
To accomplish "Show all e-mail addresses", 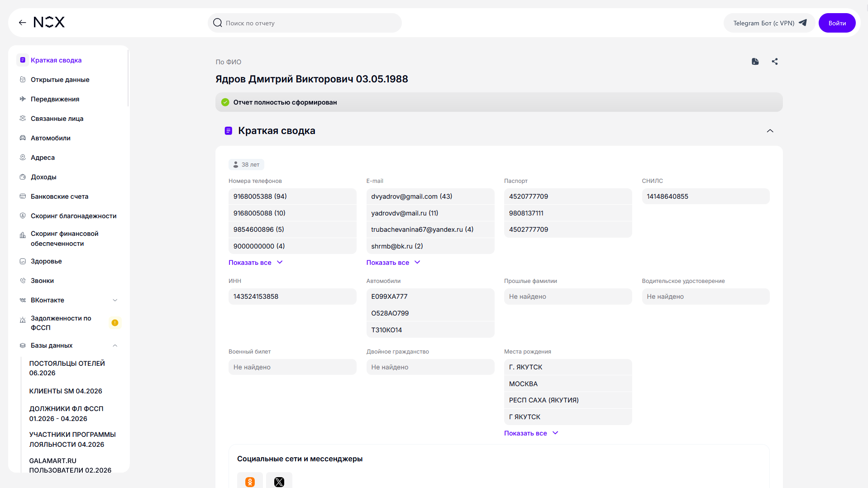I will tap(394, 263).
